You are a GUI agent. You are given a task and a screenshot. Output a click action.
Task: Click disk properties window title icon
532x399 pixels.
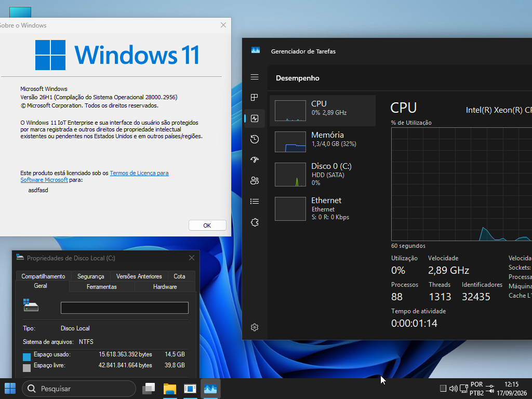tap(20, 258)
